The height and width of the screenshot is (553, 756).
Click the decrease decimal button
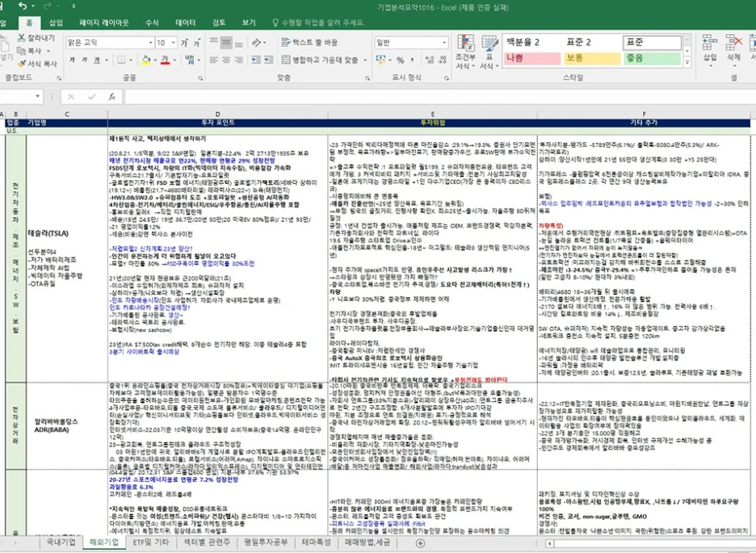pyautogui.click(x=443, y=61)
